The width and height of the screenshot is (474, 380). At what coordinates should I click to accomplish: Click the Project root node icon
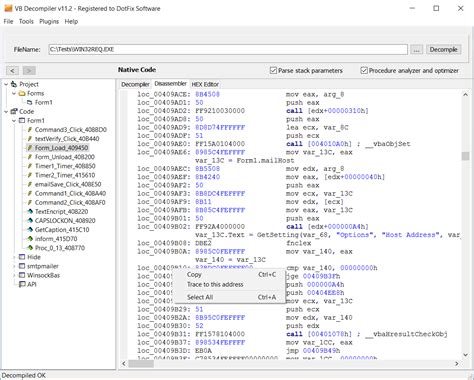pyautogui.click(x=14, y=84)
